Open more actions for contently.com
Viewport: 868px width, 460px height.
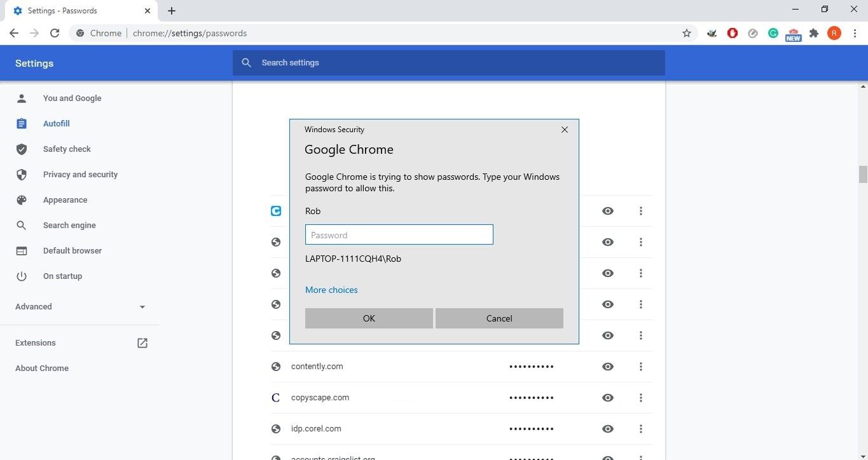click(x=641, y=367)
